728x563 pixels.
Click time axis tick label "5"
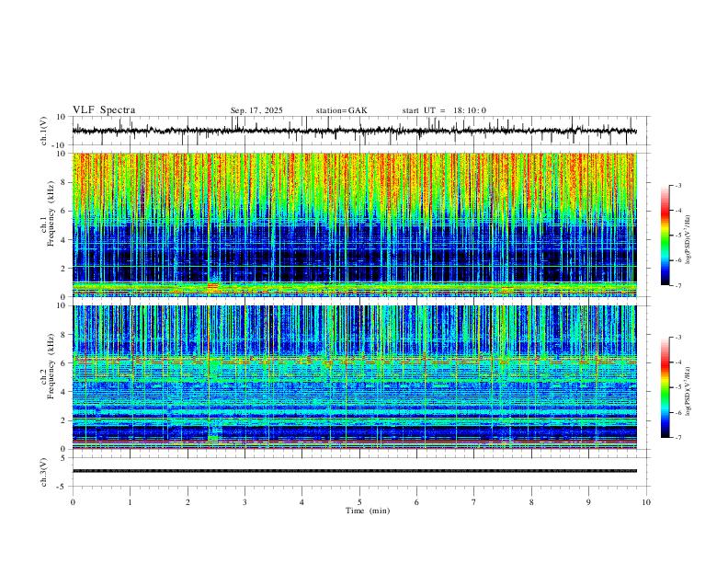click(359, 502)
